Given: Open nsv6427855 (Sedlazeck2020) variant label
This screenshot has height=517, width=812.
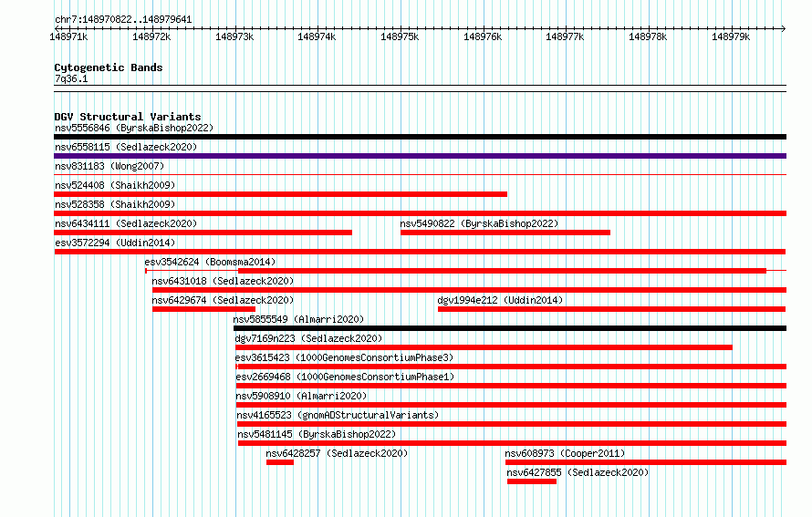Looking at the screenshot, I should (x=578, y=472).
